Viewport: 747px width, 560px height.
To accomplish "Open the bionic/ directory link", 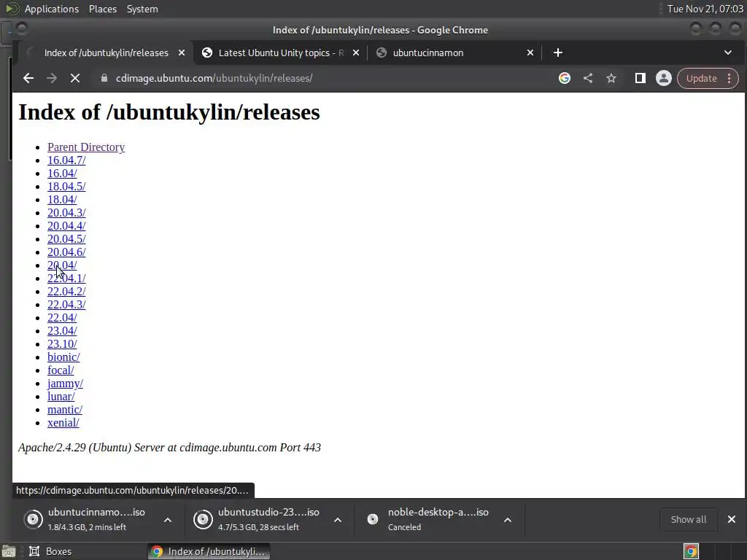I will (x=64, y=357).
